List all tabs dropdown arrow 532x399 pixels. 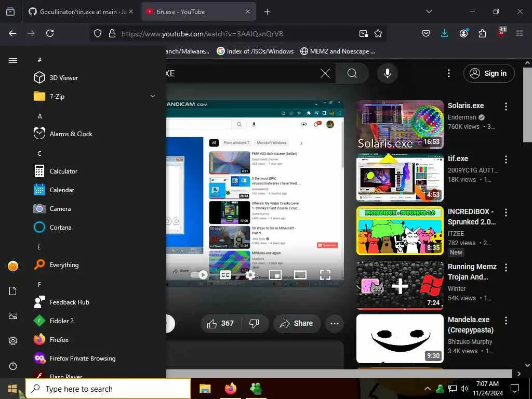tap(429, 11)
